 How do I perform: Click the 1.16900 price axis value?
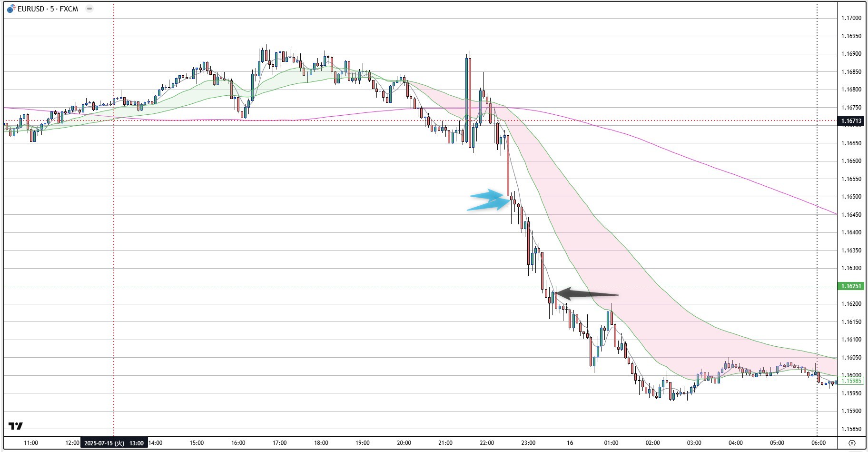851,54
